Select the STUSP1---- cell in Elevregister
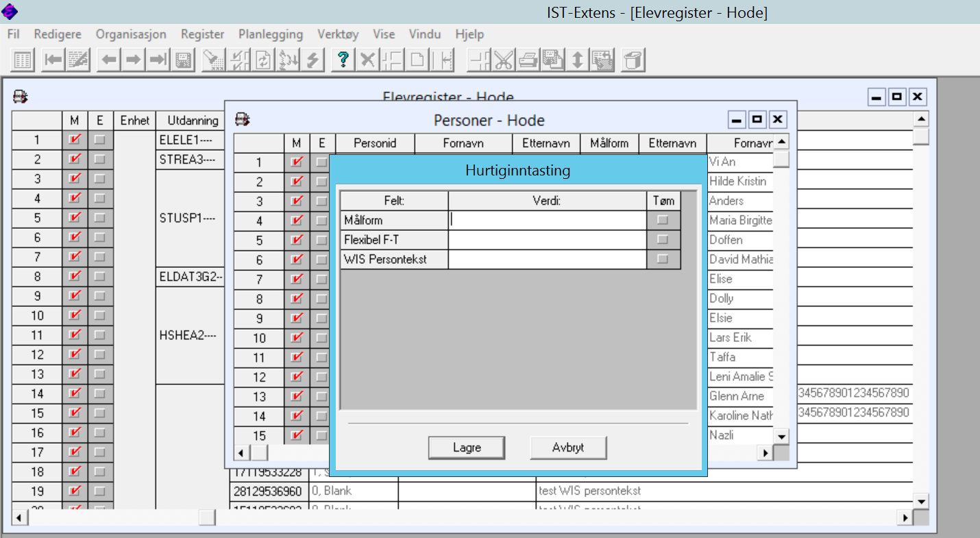The width and height of the screenshot is (980, 538). pos(191,218)
